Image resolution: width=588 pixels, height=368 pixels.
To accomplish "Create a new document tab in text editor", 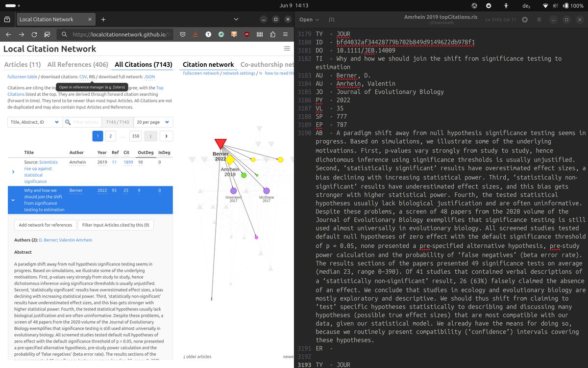I will coord(332,20).
